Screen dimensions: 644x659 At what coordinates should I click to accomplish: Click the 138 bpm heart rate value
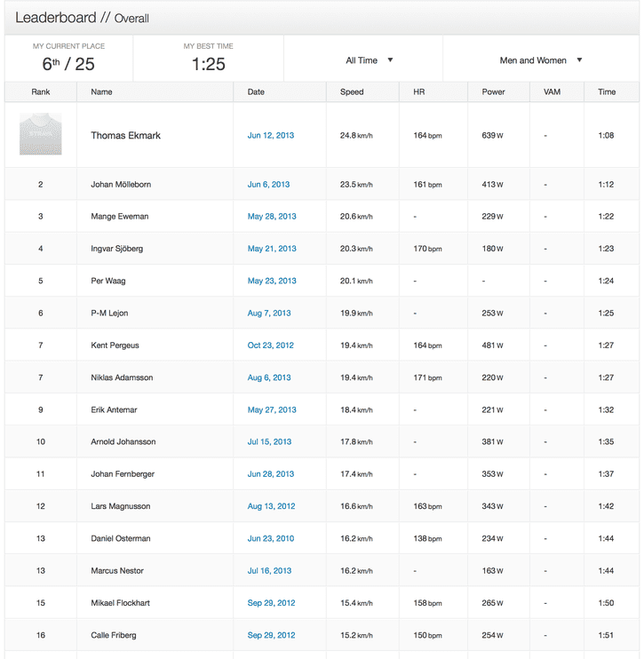[427, 538]
